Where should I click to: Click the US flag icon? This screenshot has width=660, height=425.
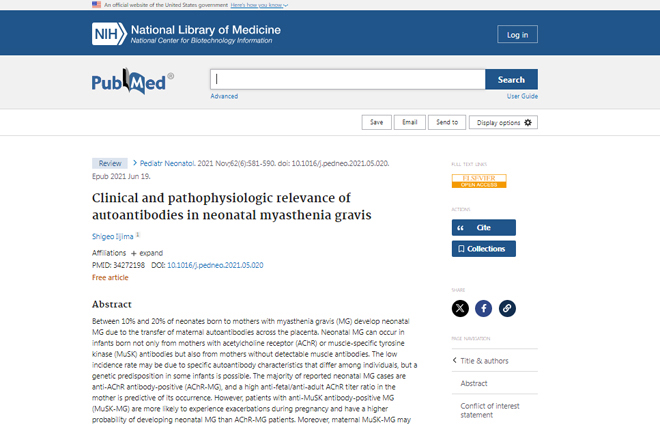[96, 5]
